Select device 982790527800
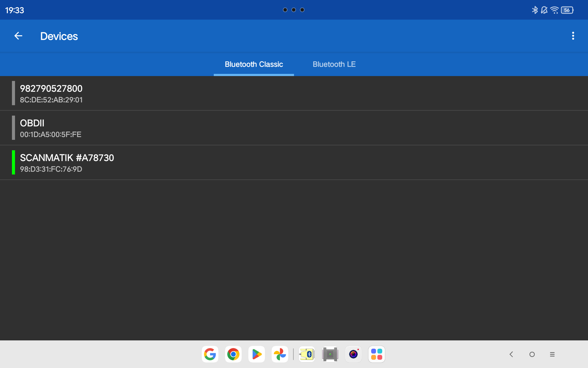This screenshot has height=368, width=588. click(294, 93)
